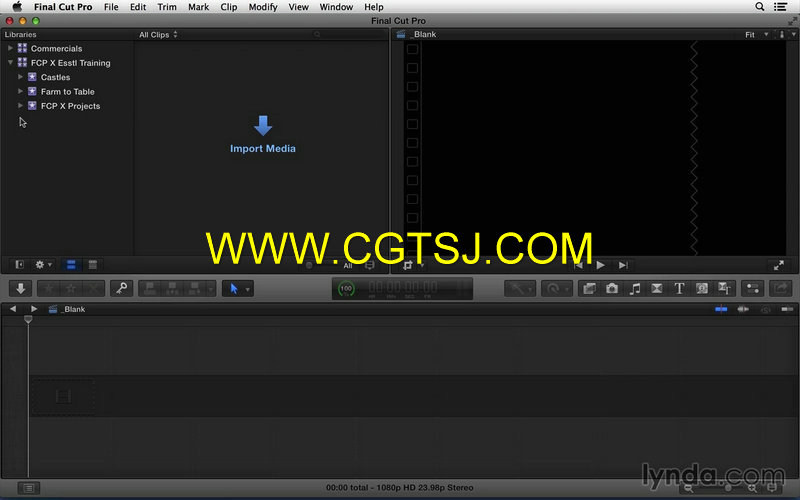The image size is (800, 500).
Task: Open the Select tool pop-up menu
Action: (238, 289)
